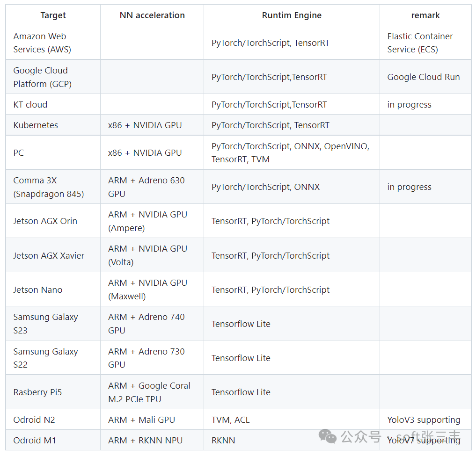This screenshot has width=476, height=456.
Task: Click the runtime engine cell in the Jetson AGX Orin row
Action: (x=292, y=221)
